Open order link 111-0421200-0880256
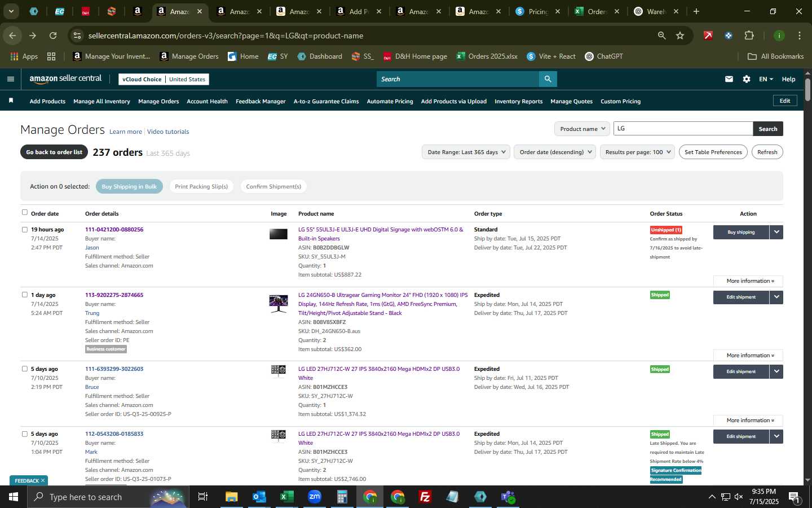 point(114,230)
